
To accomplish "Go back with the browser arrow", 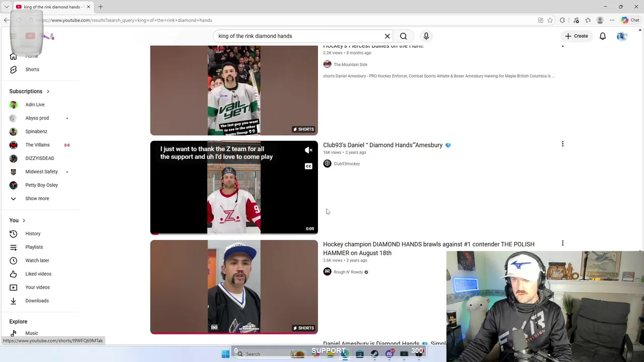I will [x=6, y=20].
